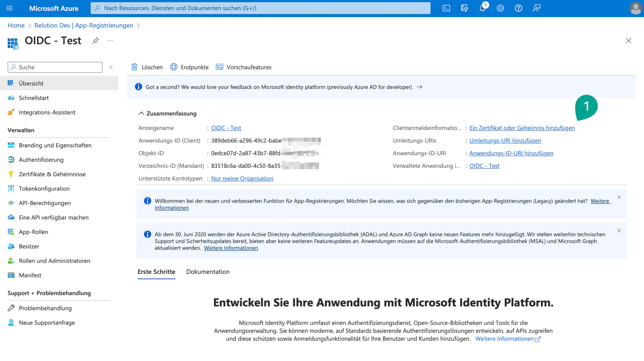Screen dimensions: 644x361
Task: Open the feedback icon in header
Action: (536, 8)
